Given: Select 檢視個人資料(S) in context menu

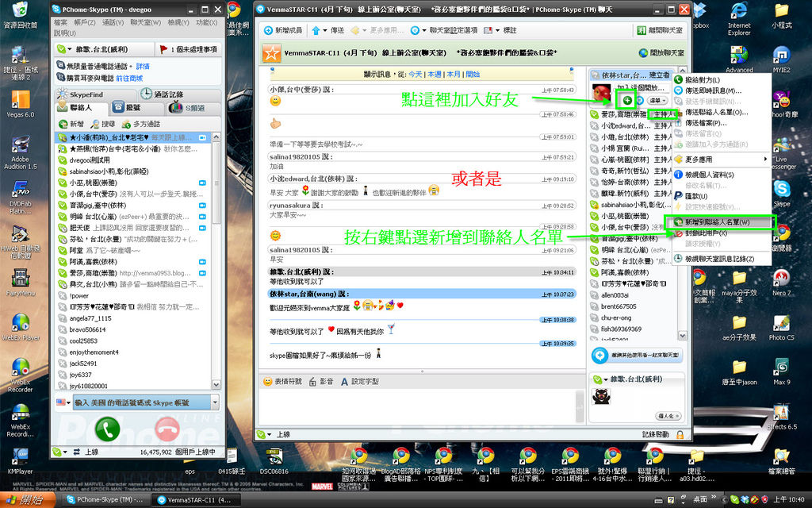Looking at the screenshot, I should (x=722, y=175).
